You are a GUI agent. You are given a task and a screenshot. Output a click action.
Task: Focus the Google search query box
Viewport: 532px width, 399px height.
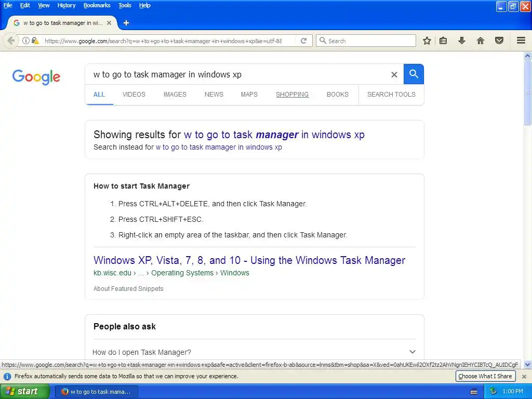(x=237, y=75)
